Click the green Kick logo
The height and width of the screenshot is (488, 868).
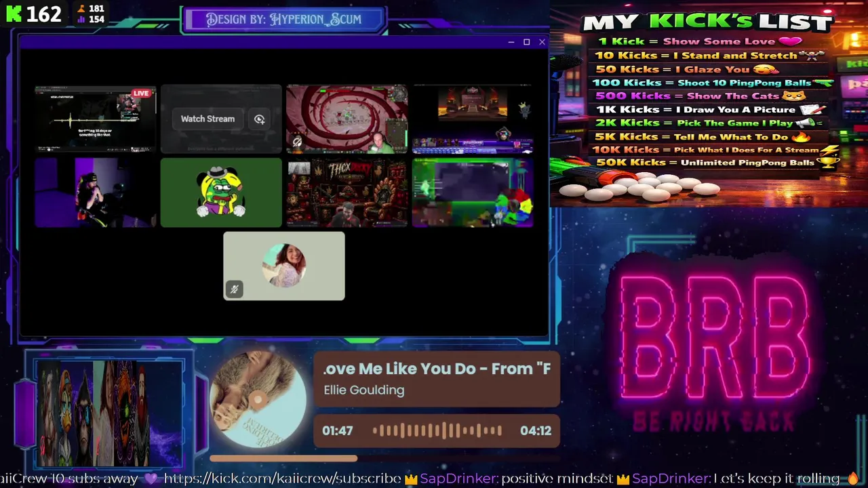pyautogui.click(x=14, y=14)
